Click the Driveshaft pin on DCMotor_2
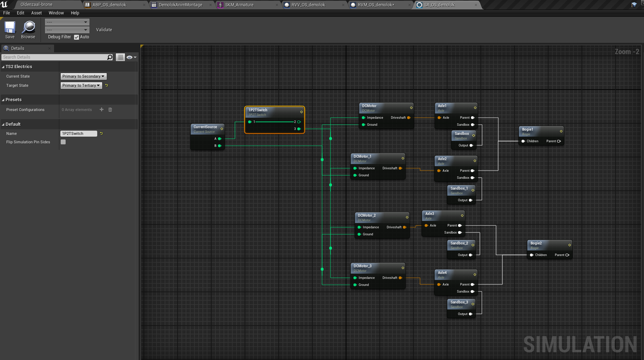Image resolution: width=644 pixels, height=360 pixels. [x=405, y=227]
